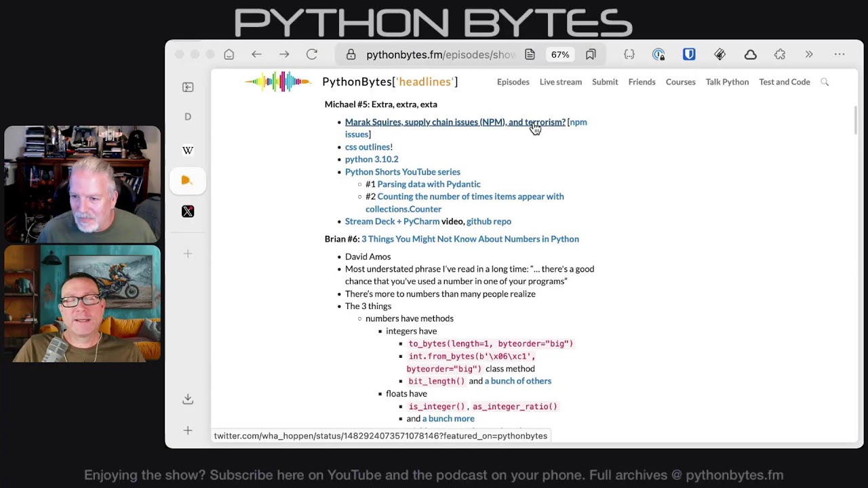Open the Live stream nav item

tap(561, 82)
